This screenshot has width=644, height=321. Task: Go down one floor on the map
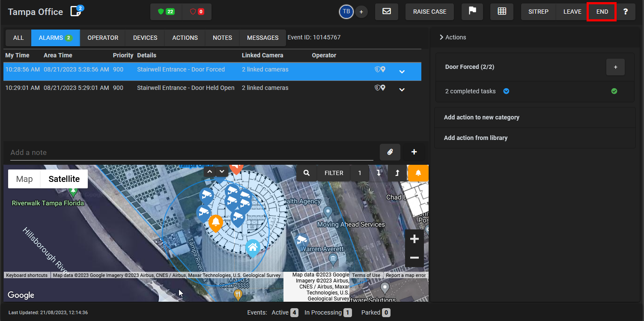coord(222,172)
